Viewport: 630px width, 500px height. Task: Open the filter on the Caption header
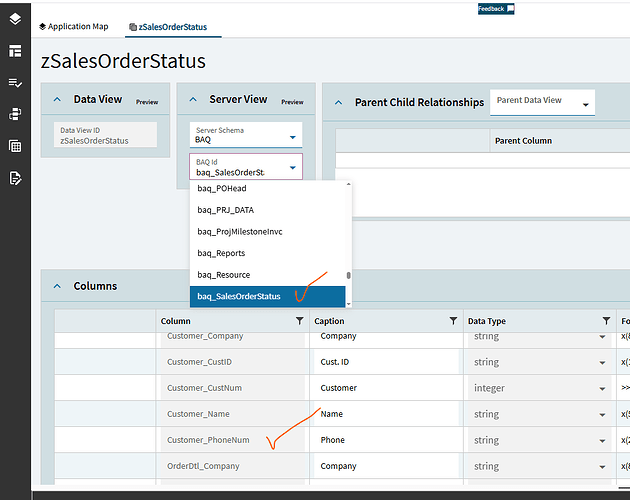[x=452, y=321]
